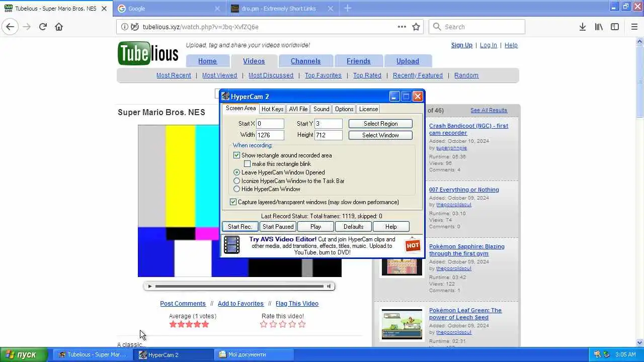Viewport: 644px width, 362px height.
Task: Click the HyperCam Play button
Action: [315, 227]
